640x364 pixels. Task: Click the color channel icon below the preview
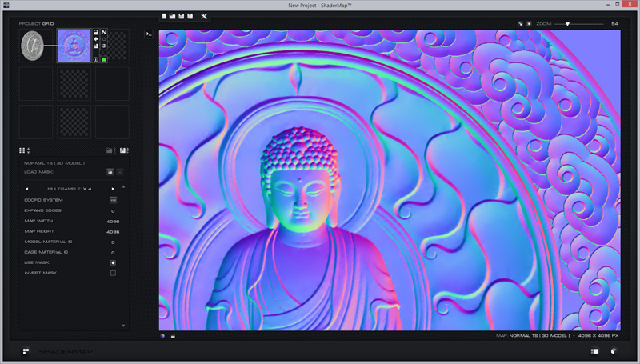coord(162,336)
